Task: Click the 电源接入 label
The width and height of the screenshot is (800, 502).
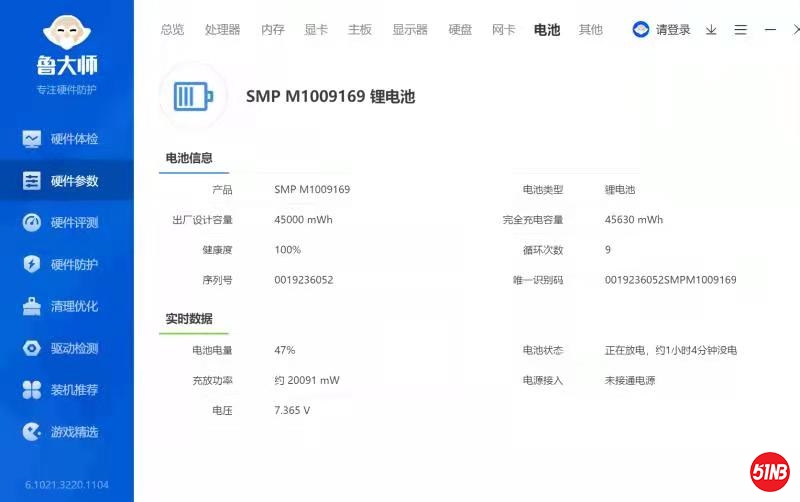Action: click(543, 381)
